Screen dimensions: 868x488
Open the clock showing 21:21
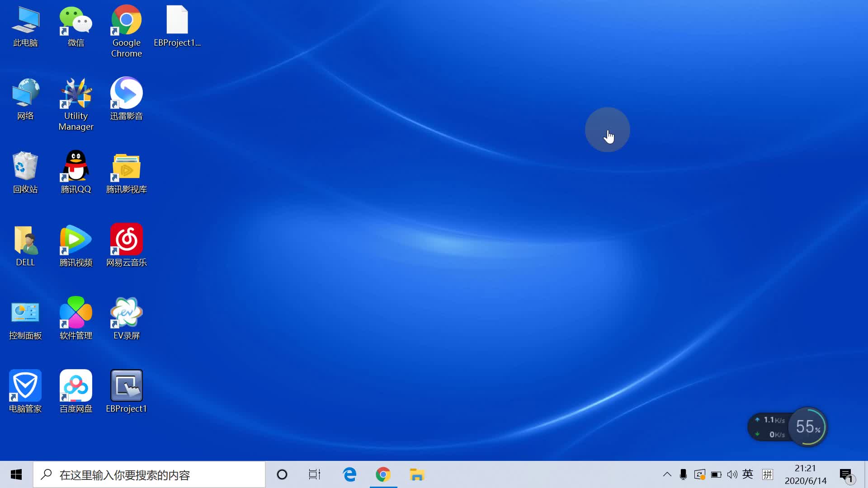pyautogui.click(x=806, y=474)
